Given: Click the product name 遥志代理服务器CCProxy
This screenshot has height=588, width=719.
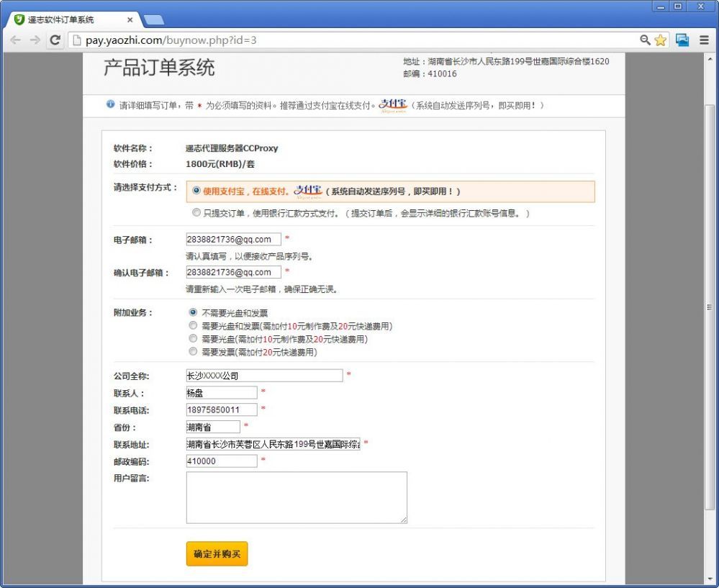Looking at the screenshot, I should (232, 148).
